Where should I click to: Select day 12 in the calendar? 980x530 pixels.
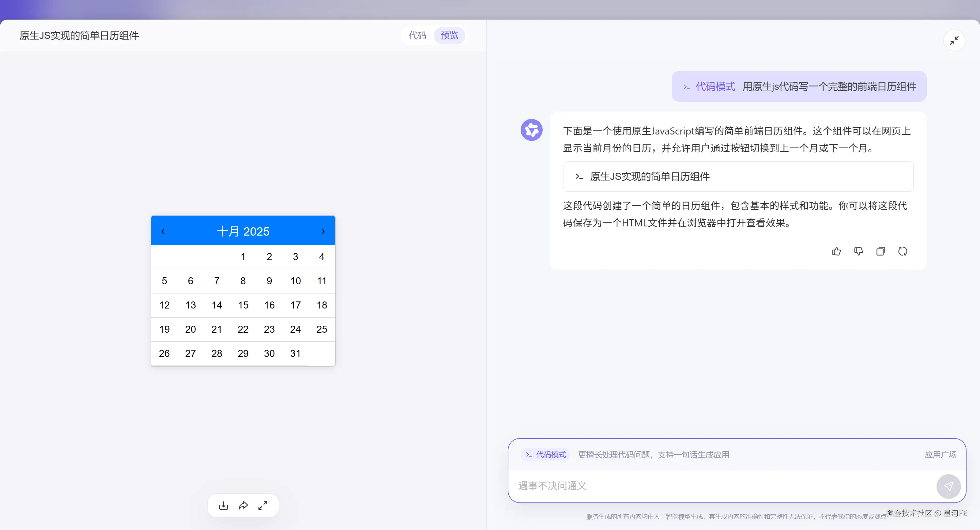tap(164, 305)
